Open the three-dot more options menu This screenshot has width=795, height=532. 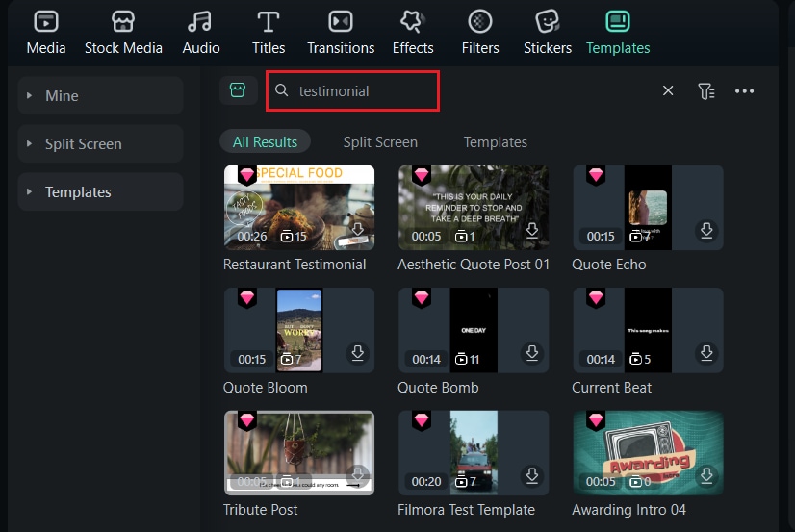click(744, 91)
